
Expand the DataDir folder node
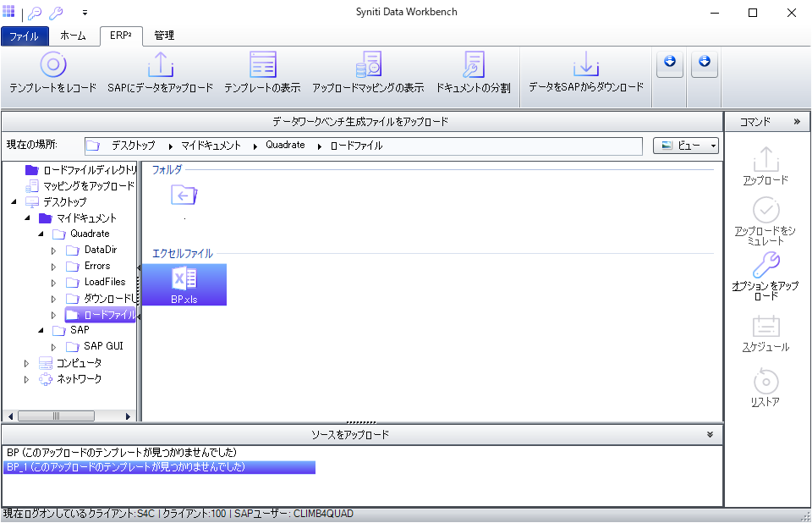click(x=54, y=250)
